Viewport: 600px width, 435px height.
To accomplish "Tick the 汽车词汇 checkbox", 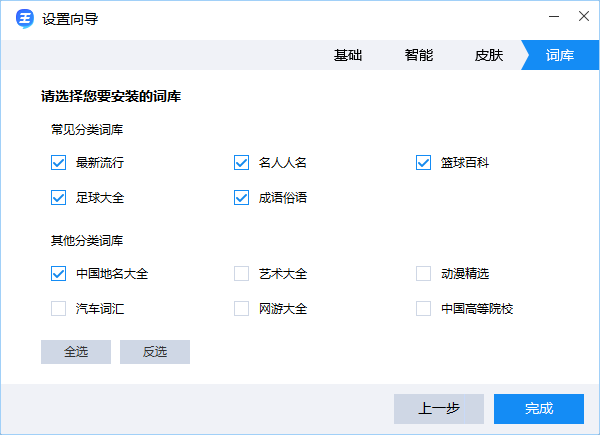I will tap(58, 308).
